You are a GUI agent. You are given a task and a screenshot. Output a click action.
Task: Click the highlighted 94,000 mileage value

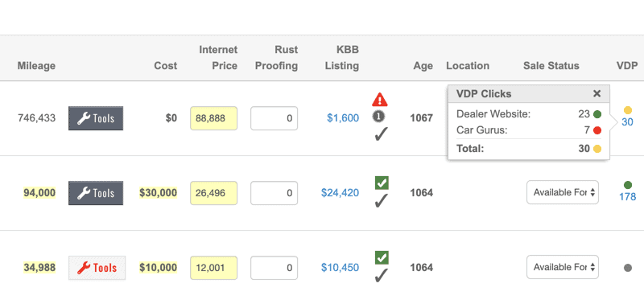point(39,193)
